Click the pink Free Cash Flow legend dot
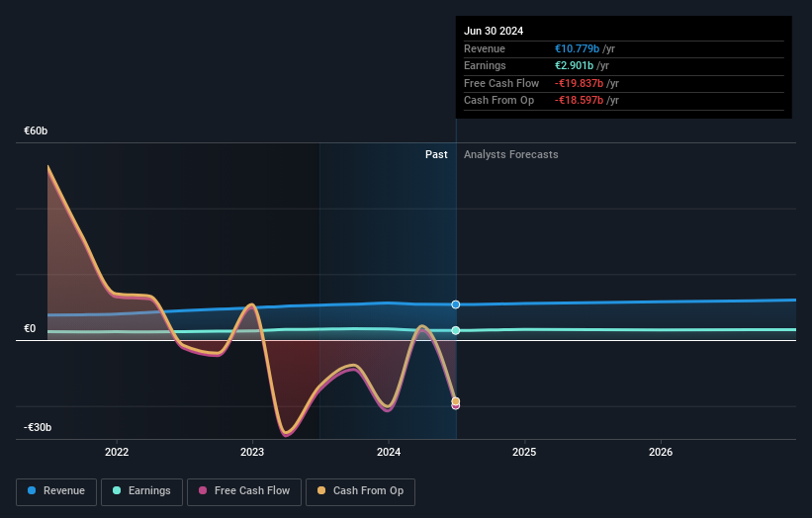Viewport: 812px width, 518px height. point(203,490)
